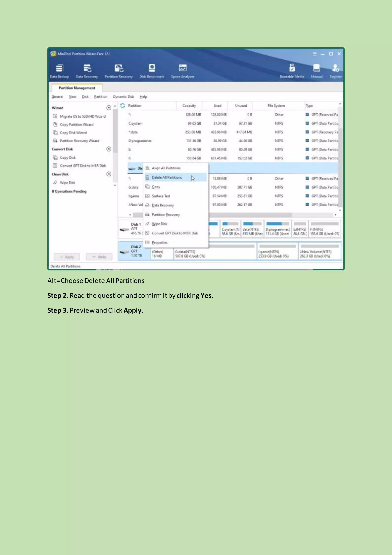Choose Delete All Partitions from context menu
This screenshot has width=392, height=555.
(x=176, y=177)
